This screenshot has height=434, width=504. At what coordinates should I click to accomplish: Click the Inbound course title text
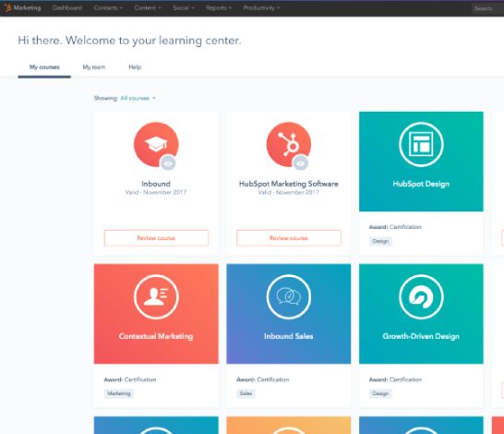click(x=156, y=184)
